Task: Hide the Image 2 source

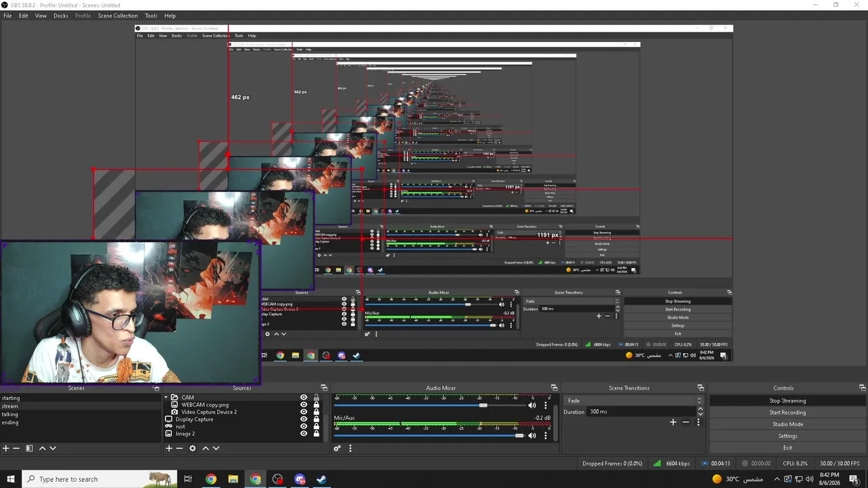Action: point(304,434)
